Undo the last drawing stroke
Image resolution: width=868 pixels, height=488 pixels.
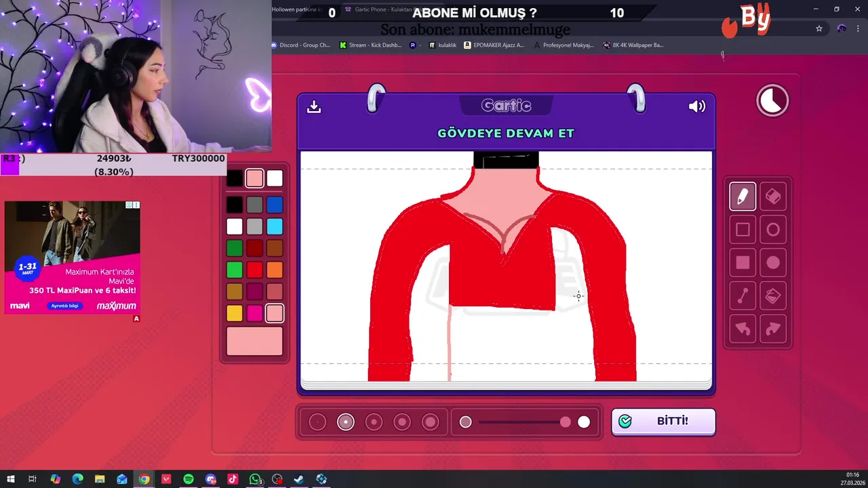(743, 329)
